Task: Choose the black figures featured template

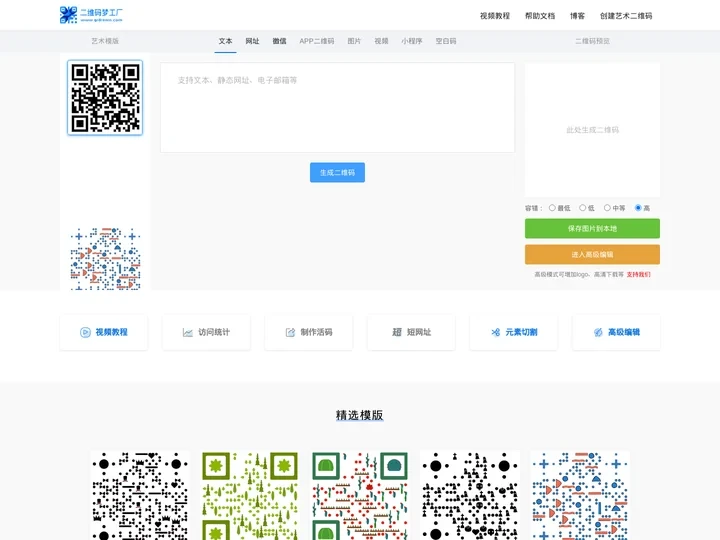Action: pos(470,495)
